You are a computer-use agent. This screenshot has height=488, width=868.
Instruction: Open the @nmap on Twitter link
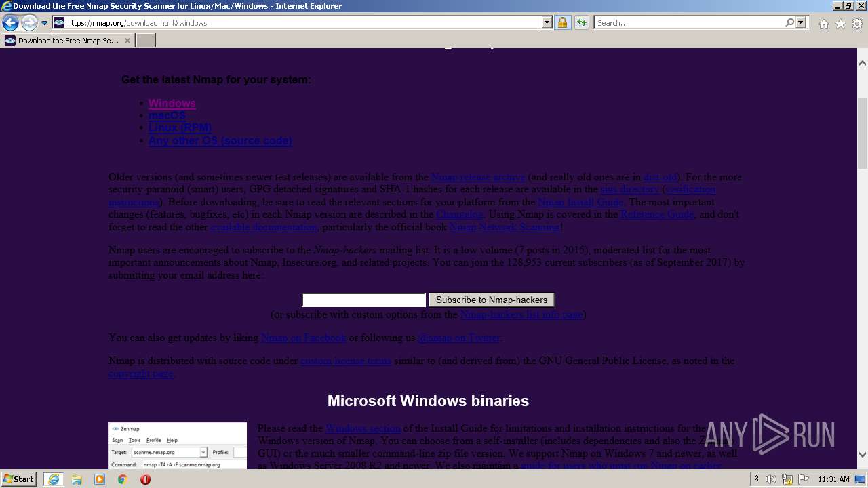pos(459,338)
